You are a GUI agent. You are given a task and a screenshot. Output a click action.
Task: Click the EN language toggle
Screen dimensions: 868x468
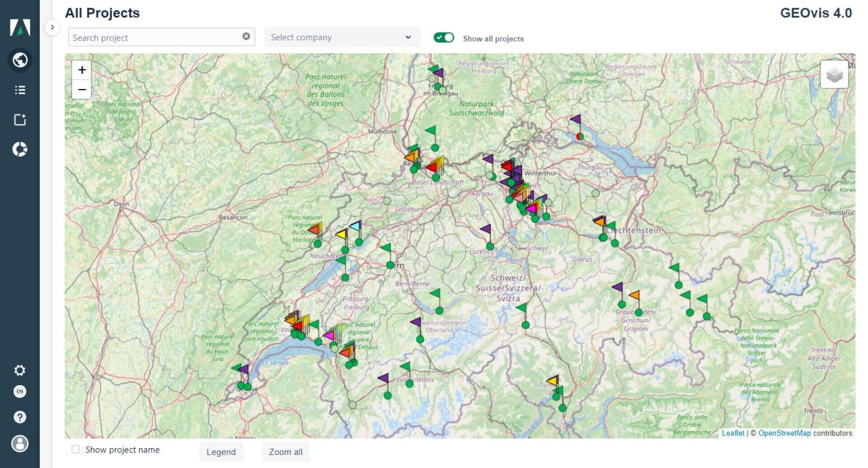coord(20,392)
